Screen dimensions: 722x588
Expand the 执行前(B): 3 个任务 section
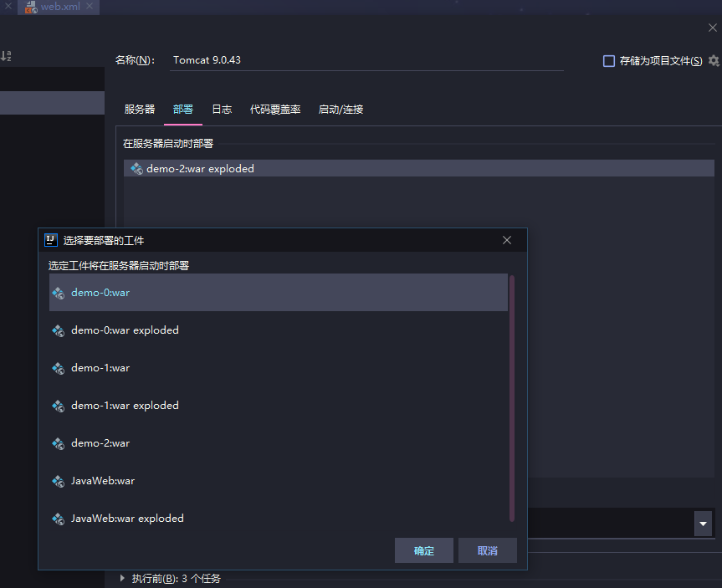[122, 578]
